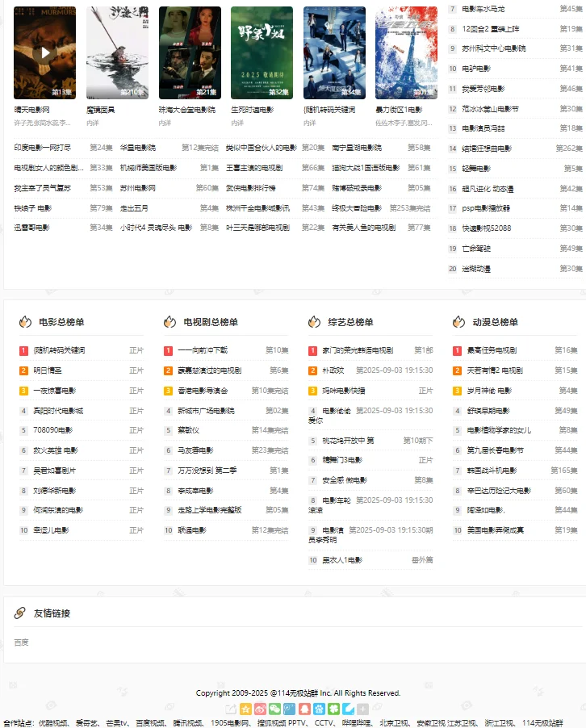Screen dimensions: 586x728
Task: Click the blue note share icon
Action: click(x=348, y=709)
